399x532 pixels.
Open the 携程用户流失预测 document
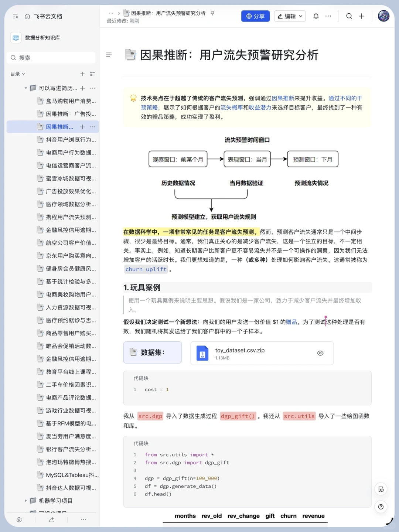67,217
